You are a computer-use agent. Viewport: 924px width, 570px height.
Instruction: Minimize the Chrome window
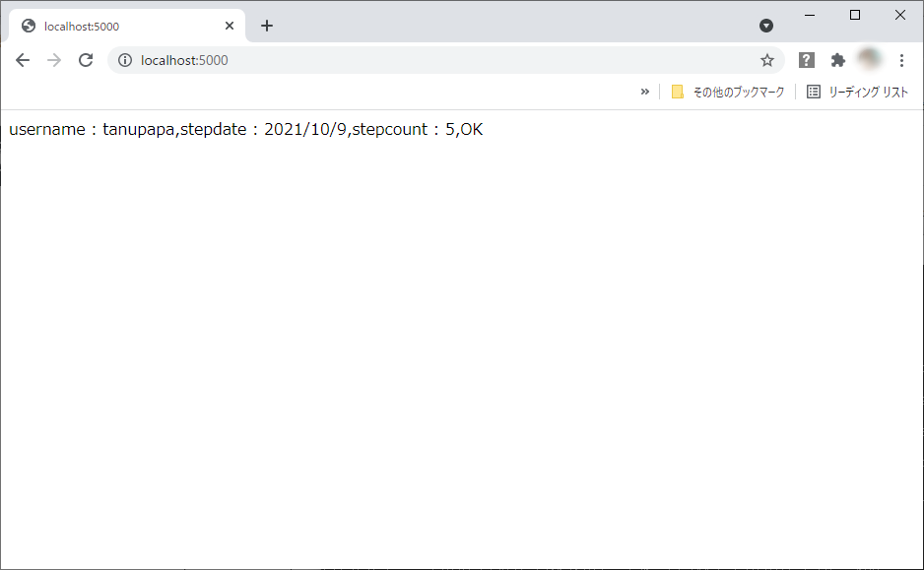[x=810, y=15]
